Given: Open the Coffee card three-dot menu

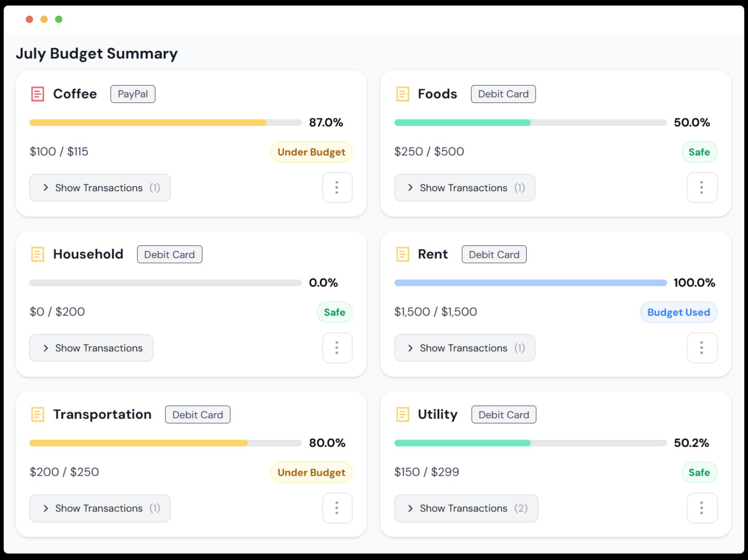Looking at the screenshot, I should tap(337, 187).
